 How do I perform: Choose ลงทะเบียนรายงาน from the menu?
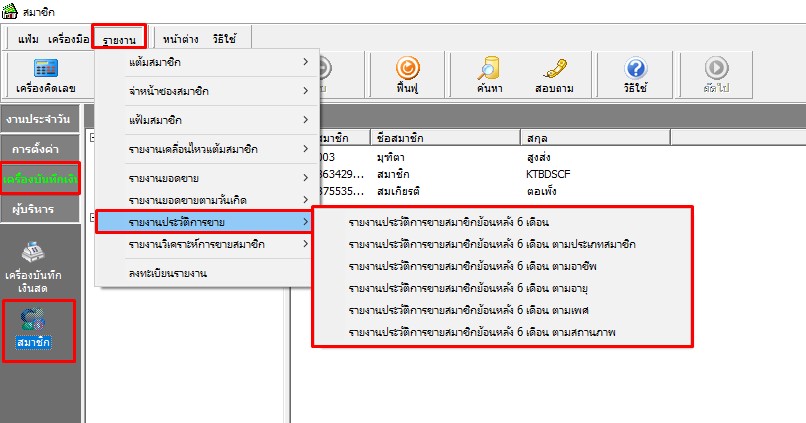(x=167, y=273)
